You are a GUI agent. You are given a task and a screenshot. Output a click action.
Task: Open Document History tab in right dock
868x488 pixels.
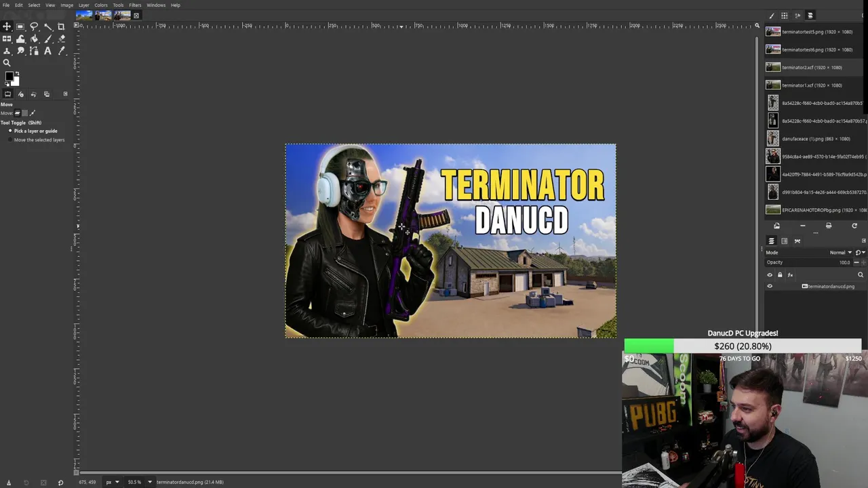pos(810,16)
